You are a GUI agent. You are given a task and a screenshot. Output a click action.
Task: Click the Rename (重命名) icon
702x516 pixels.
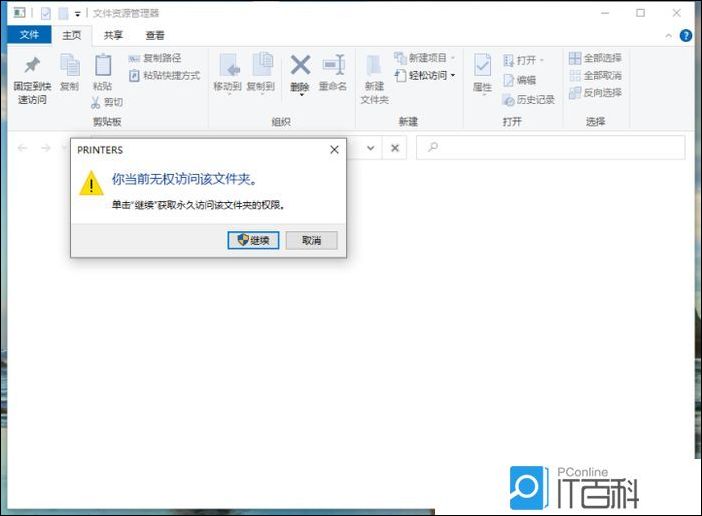coord(334,65)
